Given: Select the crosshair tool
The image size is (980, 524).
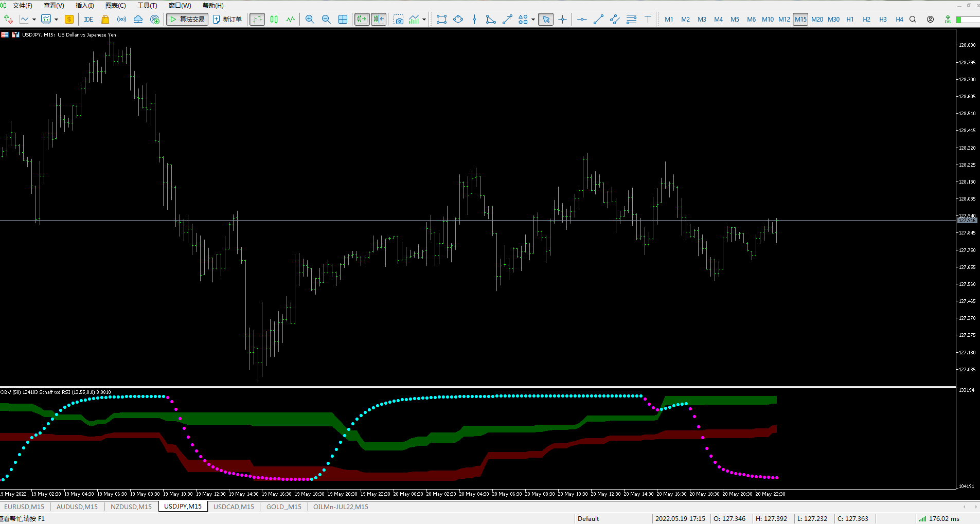Looking at the screenshot, I should [x=562, y=20].
